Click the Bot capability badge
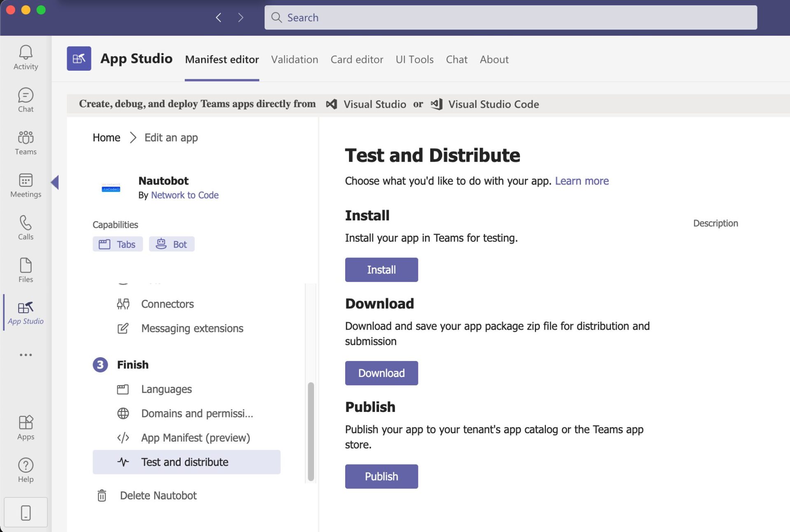This screenshot has height=532, width=790. pos(172,244)
